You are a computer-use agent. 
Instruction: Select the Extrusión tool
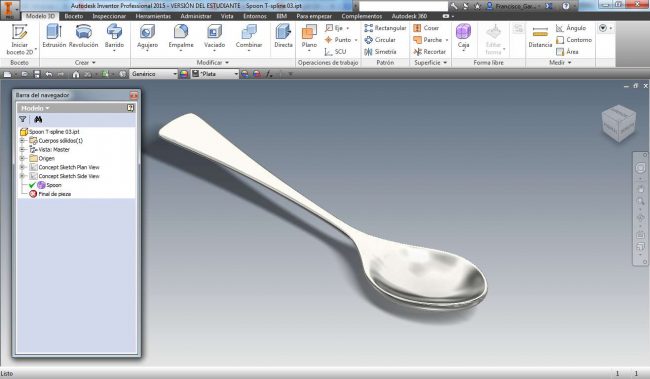[54, 36]
